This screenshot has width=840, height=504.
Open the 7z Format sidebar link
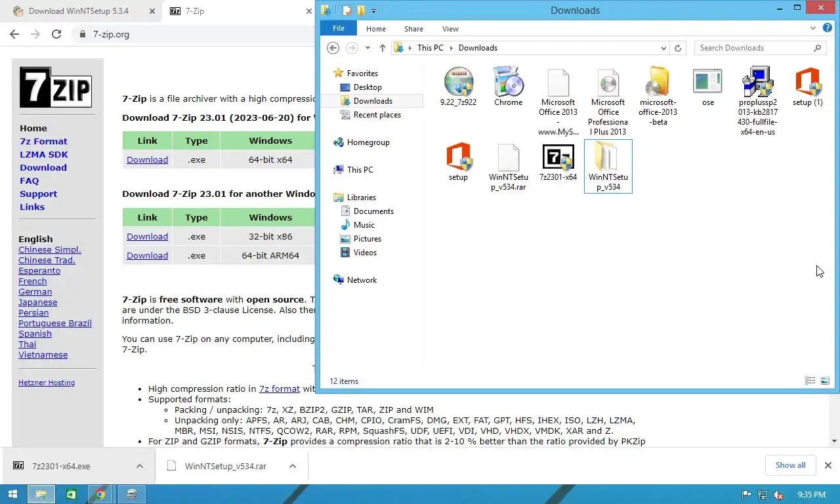click(43, 141)
